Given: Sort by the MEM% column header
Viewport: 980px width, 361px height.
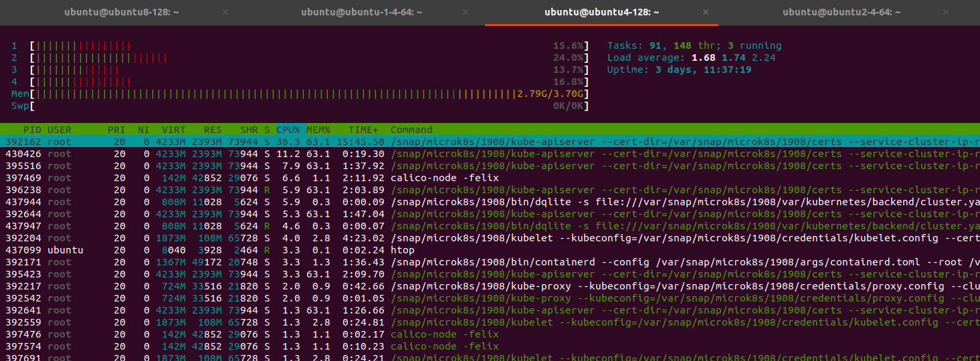Looking at the screenshot, I should pos(318,130).
